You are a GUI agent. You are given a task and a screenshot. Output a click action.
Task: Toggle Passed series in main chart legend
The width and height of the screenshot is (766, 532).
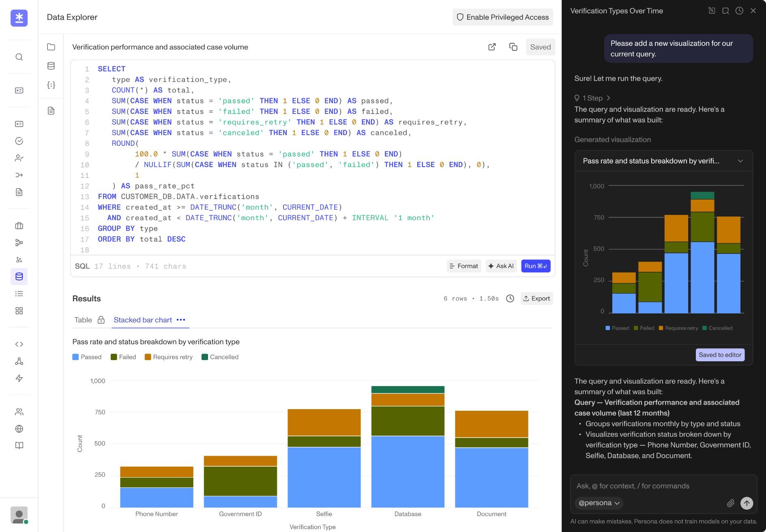(x=87, y=357)
